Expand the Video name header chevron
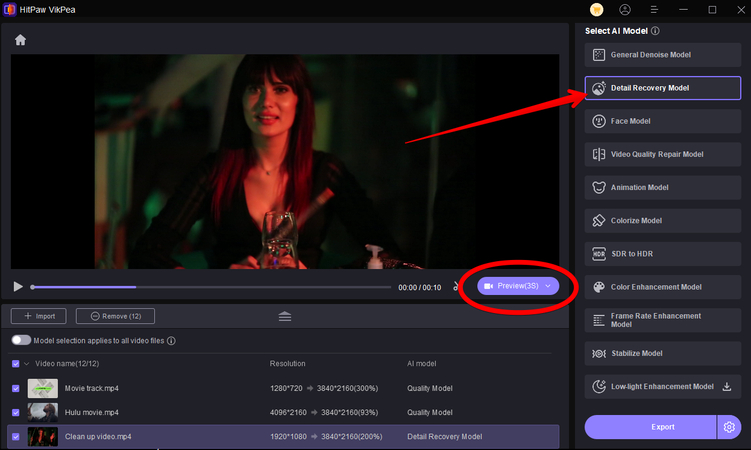Viewport: 751px width, 450px height. [27, 363]
